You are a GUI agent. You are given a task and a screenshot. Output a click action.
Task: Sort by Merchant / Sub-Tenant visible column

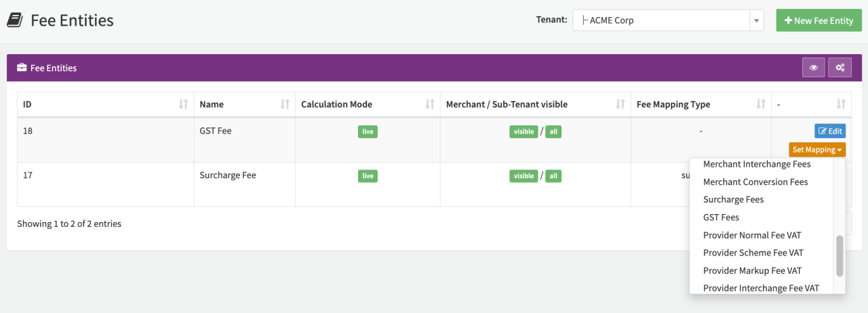(x=620, y=104)
